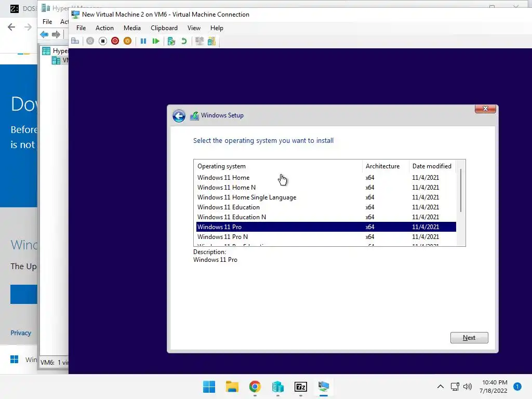Screen dimensions: 532x399
Task: Click the Share toolbar icon
Action: tap(212, 41)
